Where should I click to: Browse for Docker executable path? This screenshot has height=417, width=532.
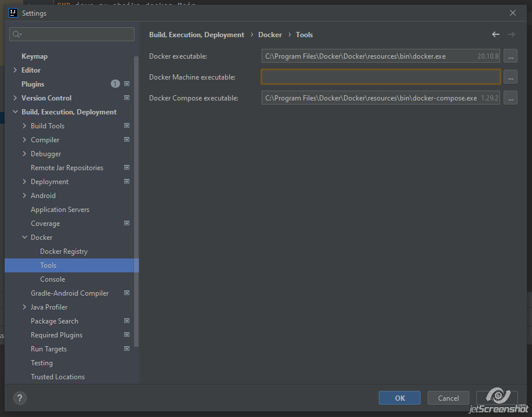pos(511,56)
